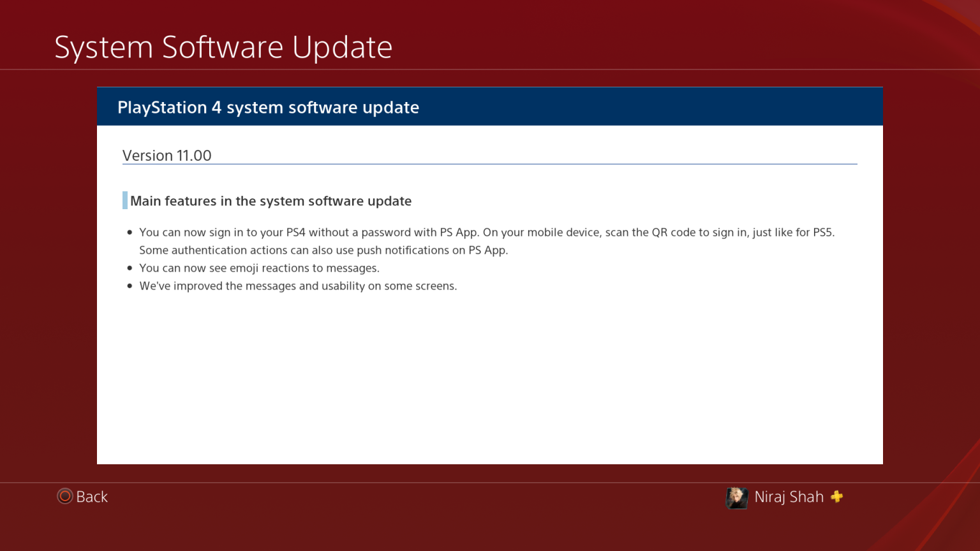Click the bullet icon before the PS App feature
980x551 pixels.
[130, 232]
